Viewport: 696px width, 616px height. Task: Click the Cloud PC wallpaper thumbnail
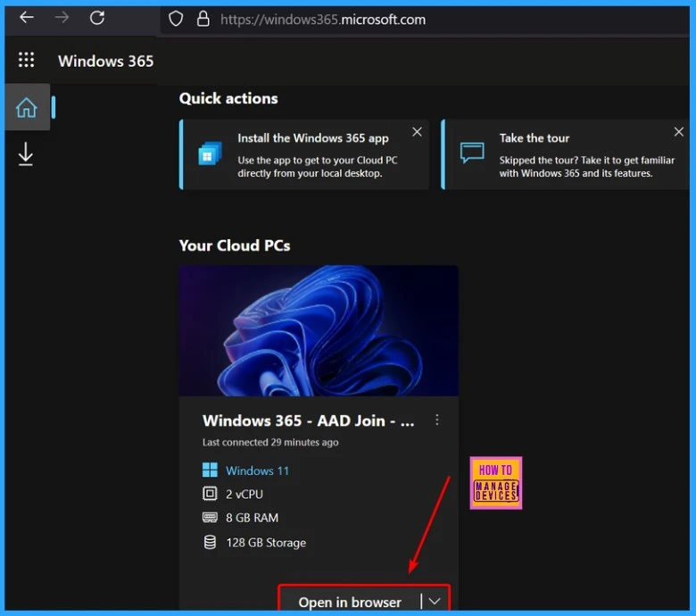pos(319,331)
